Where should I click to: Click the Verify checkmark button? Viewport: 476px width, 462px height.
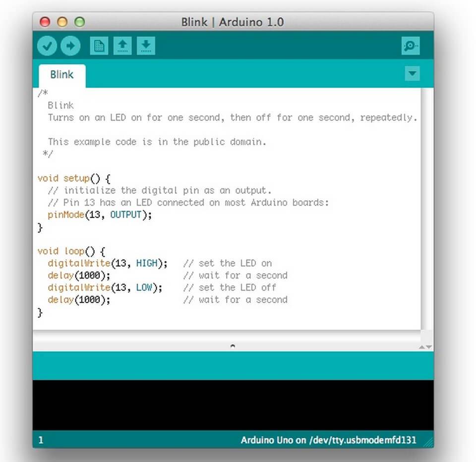point(48,46)
